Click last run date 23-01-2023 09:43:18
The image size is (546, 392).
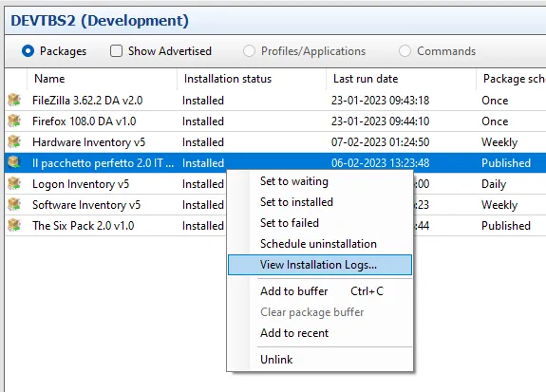(x=380, y=101)
